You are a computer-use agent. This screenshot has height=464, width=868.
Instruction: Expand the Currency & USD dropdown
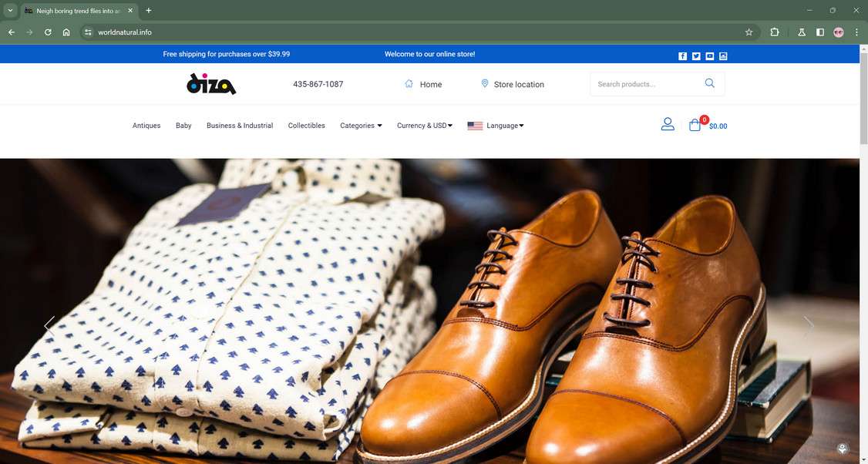tap(425, 126)
